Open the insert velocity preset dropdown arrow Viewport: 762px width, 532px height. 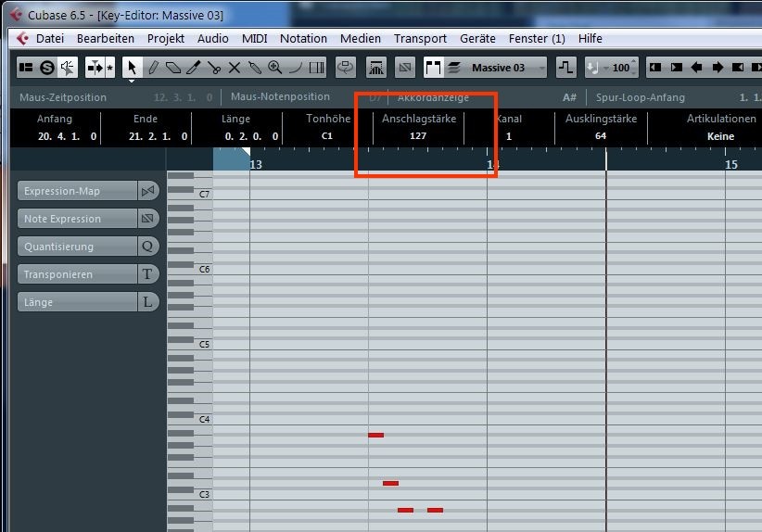(x=605, y=69)
